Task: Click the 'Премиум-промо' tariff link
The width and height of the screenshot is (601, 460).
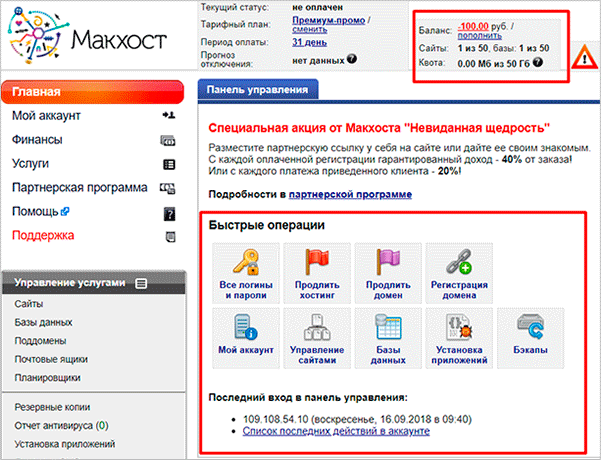Action: [328, 20]
